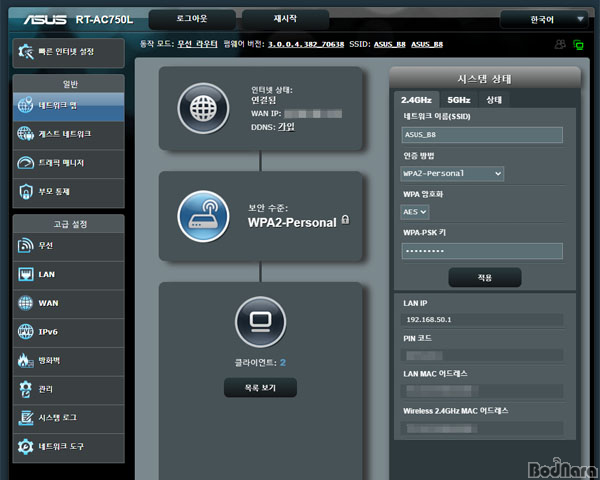
Task: Open the language dropdown showing 한국어
Action: point(544,20)
